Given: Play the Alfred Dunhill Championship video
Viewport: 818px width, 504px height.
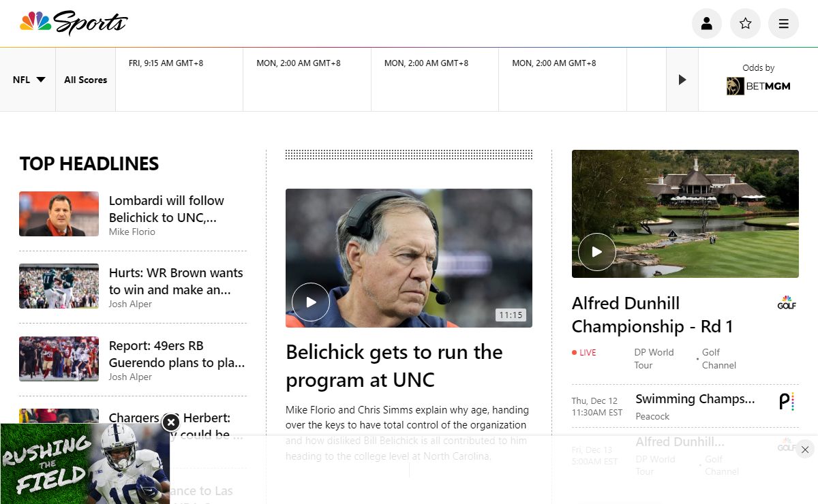Looking at the screenshot, I should [x=597, y=252].
